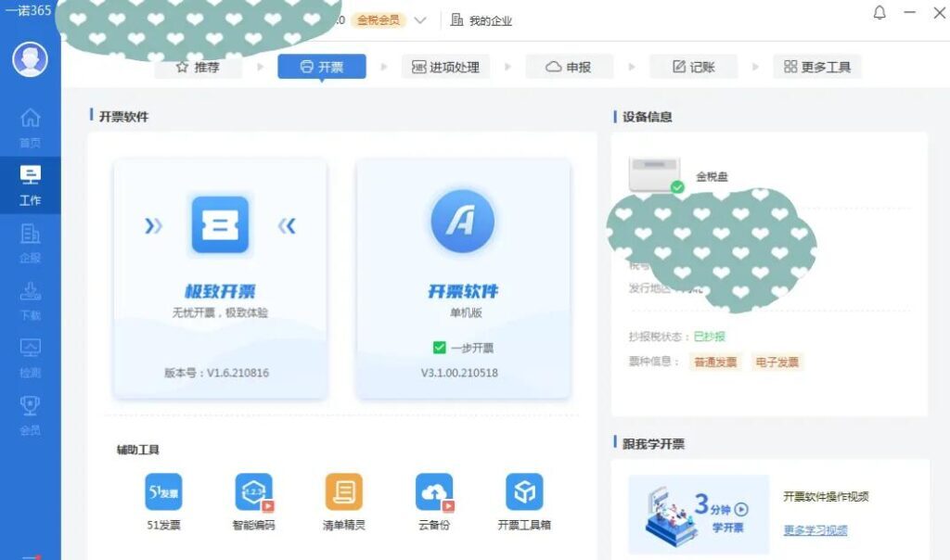Switch to the 申报 tab

pos(569,67)
